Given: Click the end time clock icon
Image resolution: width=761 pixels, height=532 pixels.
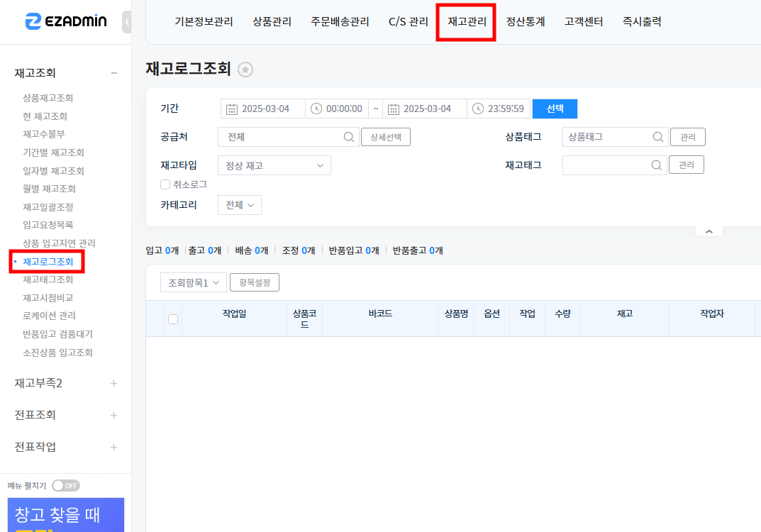Looking at the screenshot, I should click(478, 109).
